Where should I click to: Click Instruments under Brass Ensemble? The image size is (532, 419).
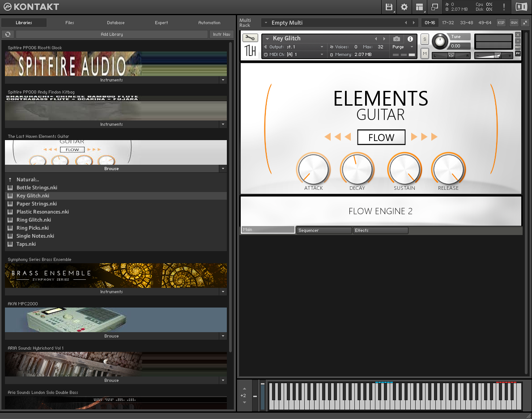[111, 292]
